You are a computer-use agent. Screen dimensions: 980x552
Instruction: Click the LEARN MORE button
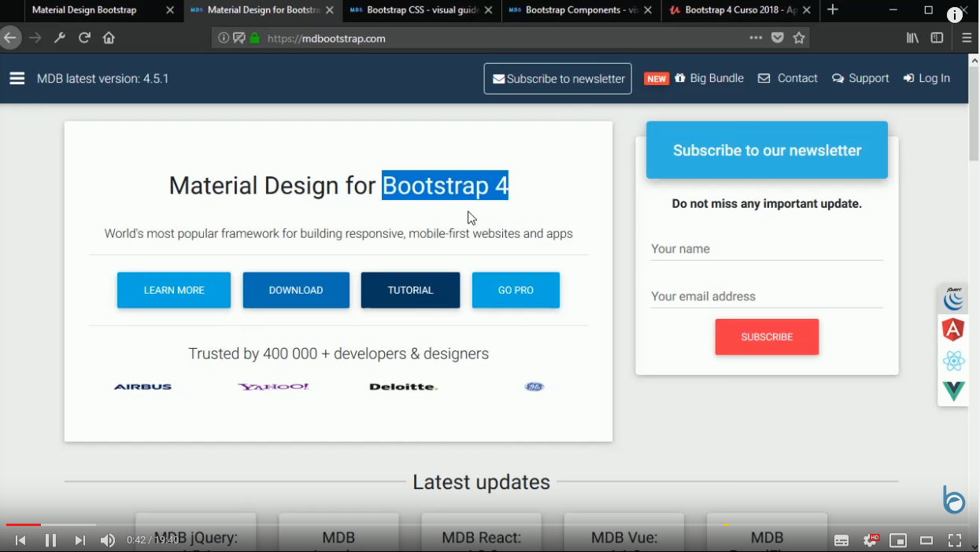174,290
